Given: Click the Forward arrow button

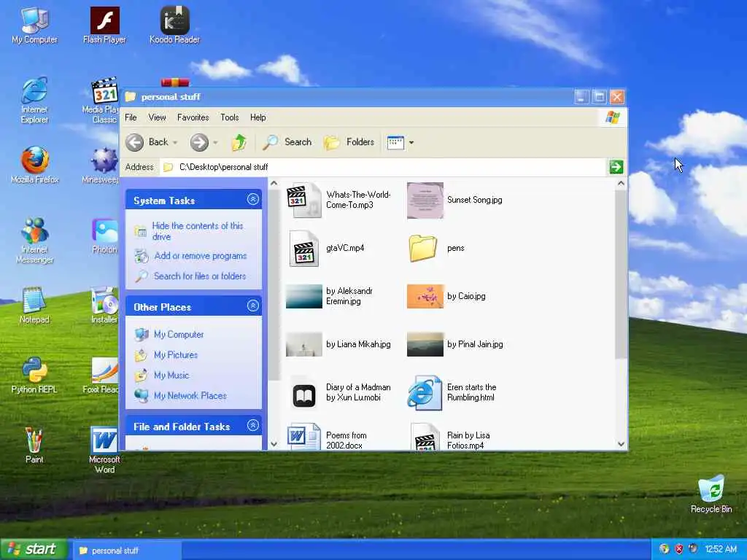Looking at the screenshot, I should coord(199,142).
